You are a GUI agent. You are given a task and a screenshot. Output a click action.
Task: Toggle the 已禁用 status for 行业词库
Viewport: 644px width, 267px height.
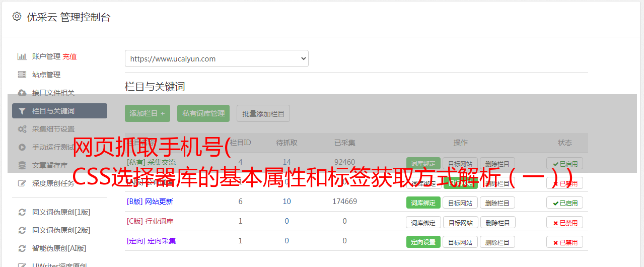click(565, 222)
